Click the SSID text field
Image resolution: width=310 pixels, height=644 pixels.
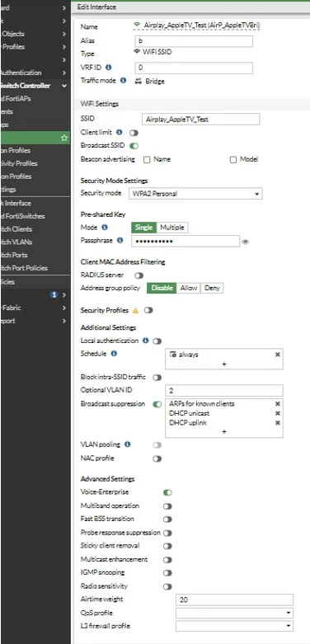click(200, 120)
